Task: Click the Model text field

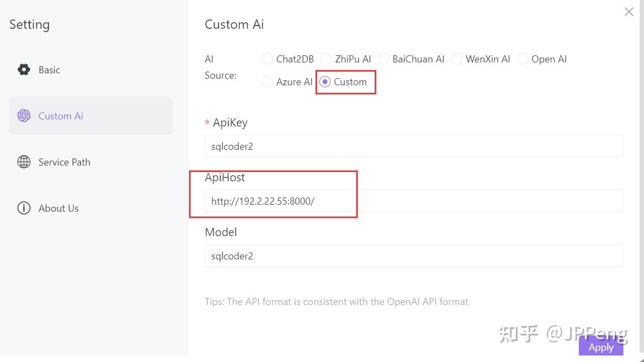Action: (x=413, y=256)
